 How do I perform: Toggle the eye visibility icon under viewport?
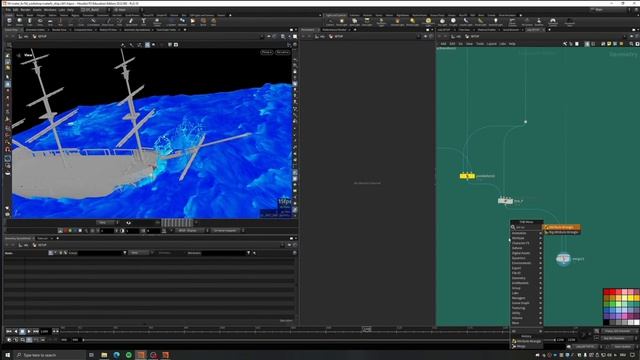point(129,223)
